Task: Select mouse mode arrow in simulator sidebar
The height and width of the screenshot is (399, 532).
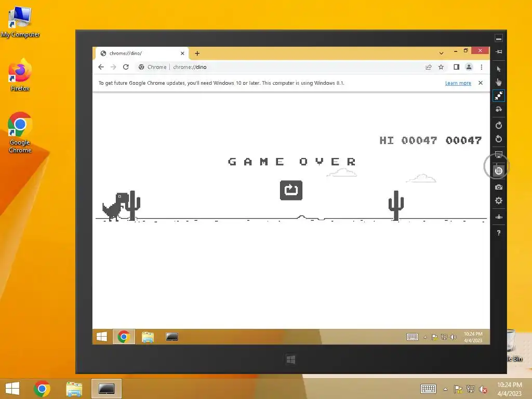Action: click(498, 69)
